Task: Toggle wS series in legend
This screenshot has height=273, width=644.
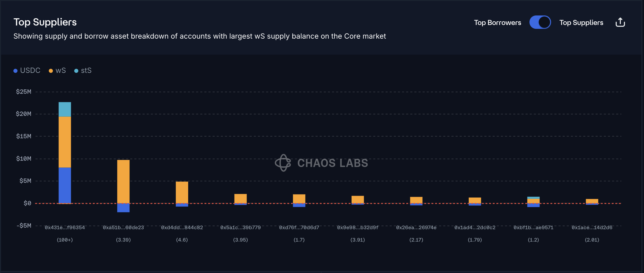Action: click(x=60, y=71)
